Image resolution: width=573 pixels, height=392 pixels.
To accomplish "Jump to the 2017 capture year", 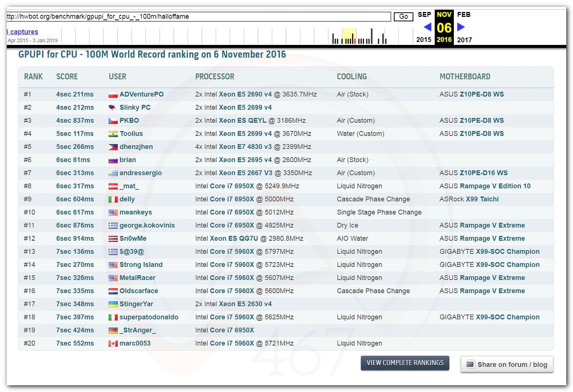I will (464, 40).
